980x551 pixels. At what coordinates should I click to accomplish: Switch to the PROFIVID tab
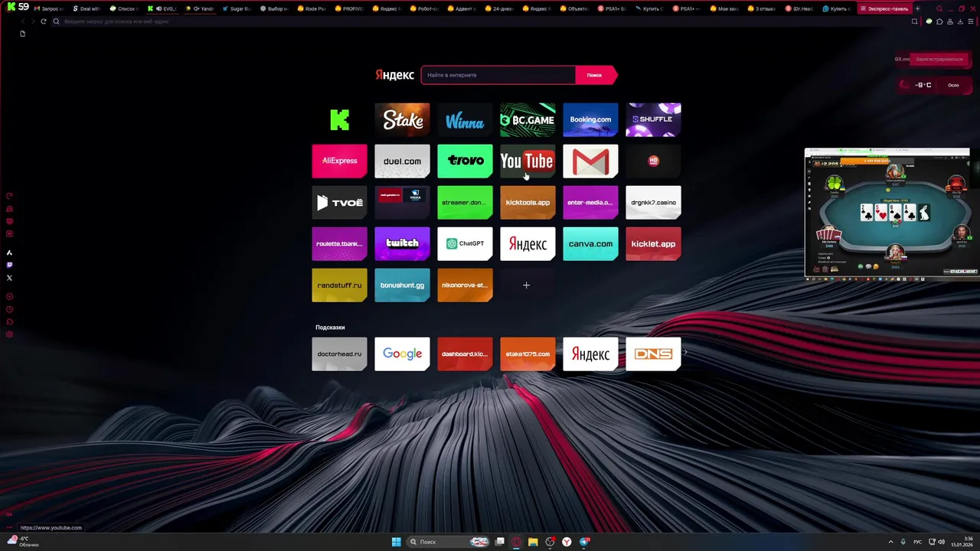(349, 8)
